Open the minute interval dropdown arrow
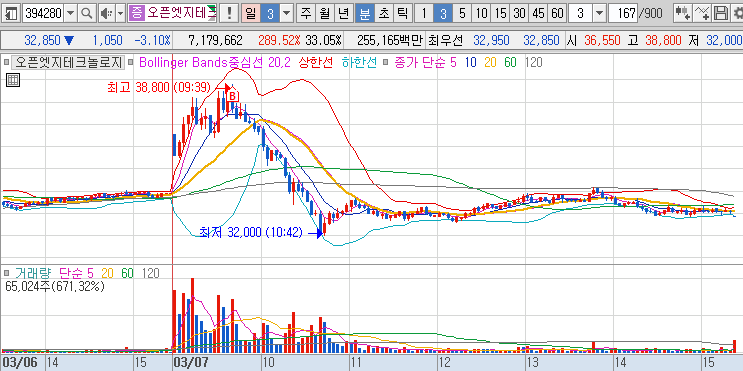 [x=599, y=13]
